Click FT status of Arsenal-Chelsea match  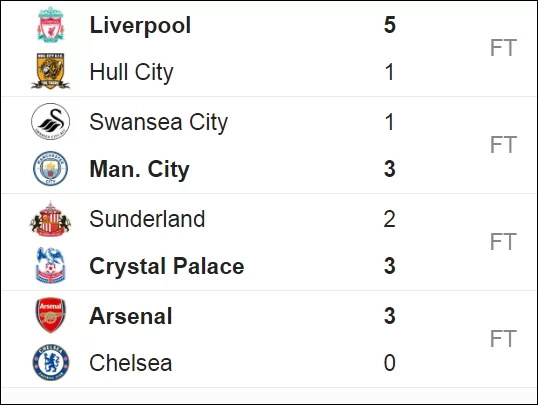click(x=503, y=339)
